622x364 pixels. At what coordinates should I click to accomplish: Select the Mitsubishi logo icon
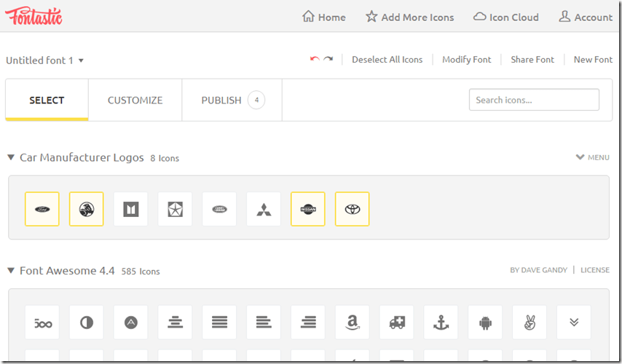264,210
